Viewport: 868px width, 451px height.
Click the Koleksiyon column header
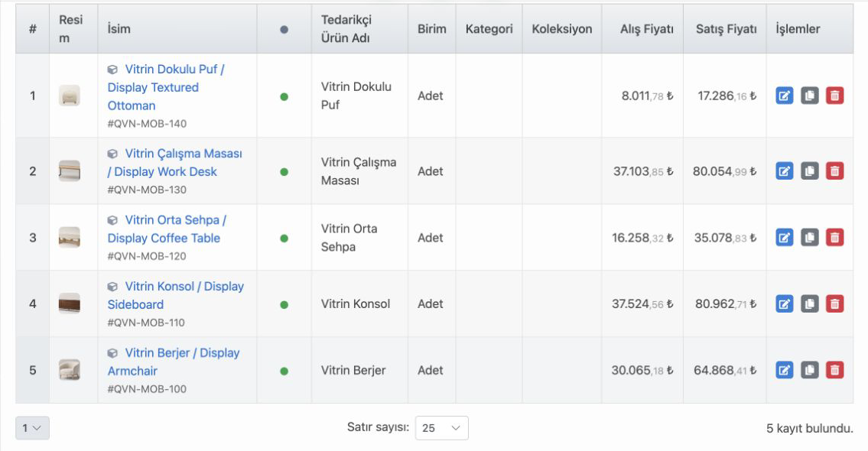pyautogui.click(x=562, y=29)
